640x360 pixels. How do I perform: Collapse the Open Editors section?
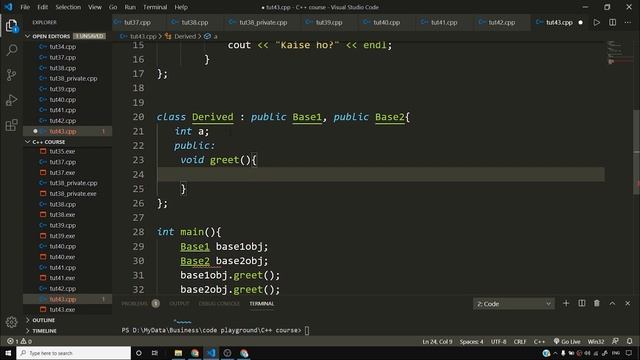(67, 36)
